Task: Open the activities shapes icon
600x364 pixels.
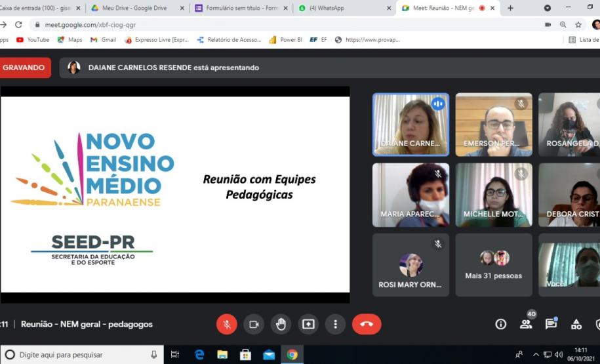Action: [x=576, y=324]
